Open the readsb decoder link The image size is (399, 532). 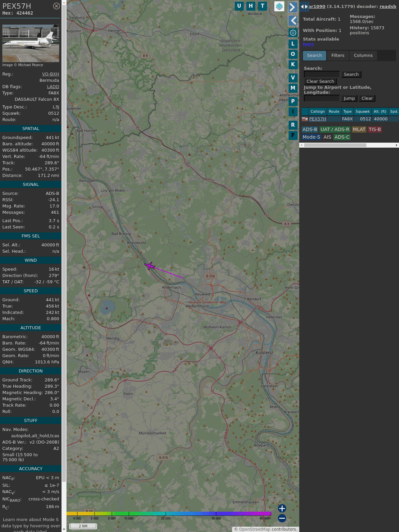(x=388, y=6)
